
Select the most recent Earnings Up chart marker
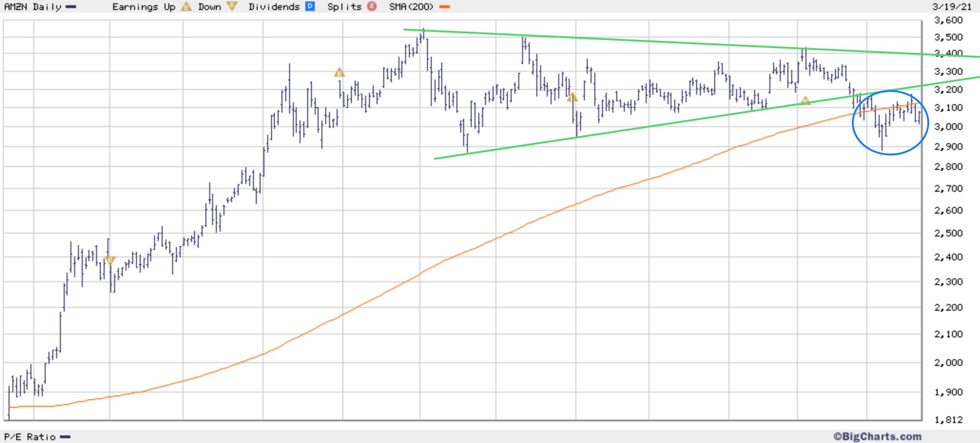(x=805, y=100)
